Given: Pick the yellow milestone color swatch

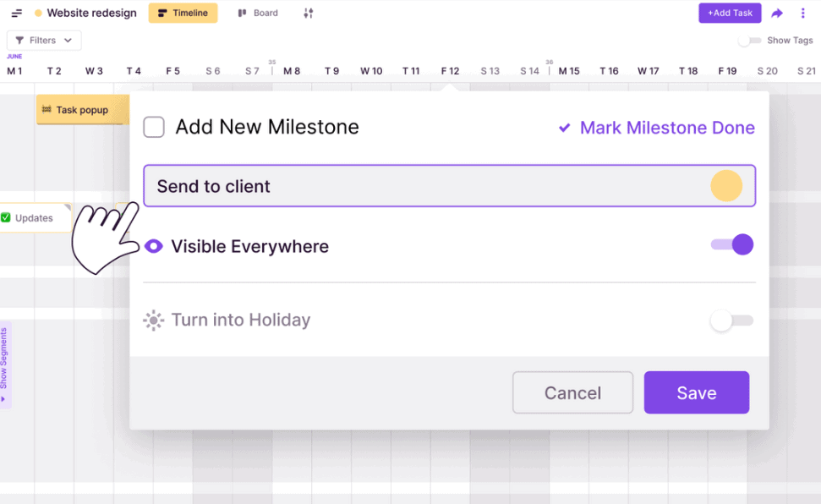Looking at the screenshot, I should click(x=725, y=186).
